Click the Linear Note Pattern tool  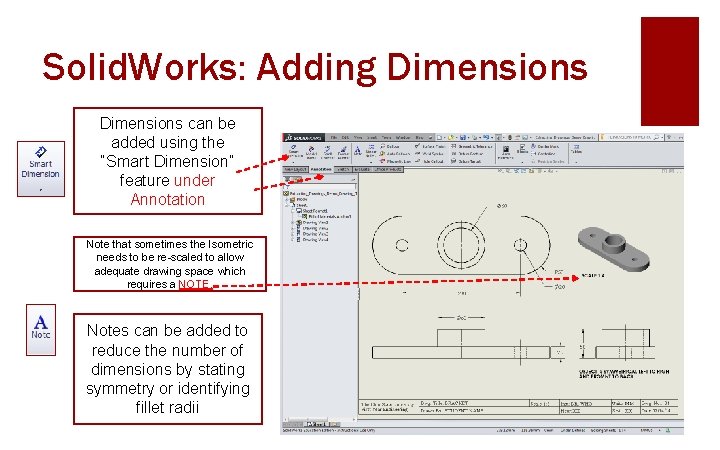coord(371,150)
